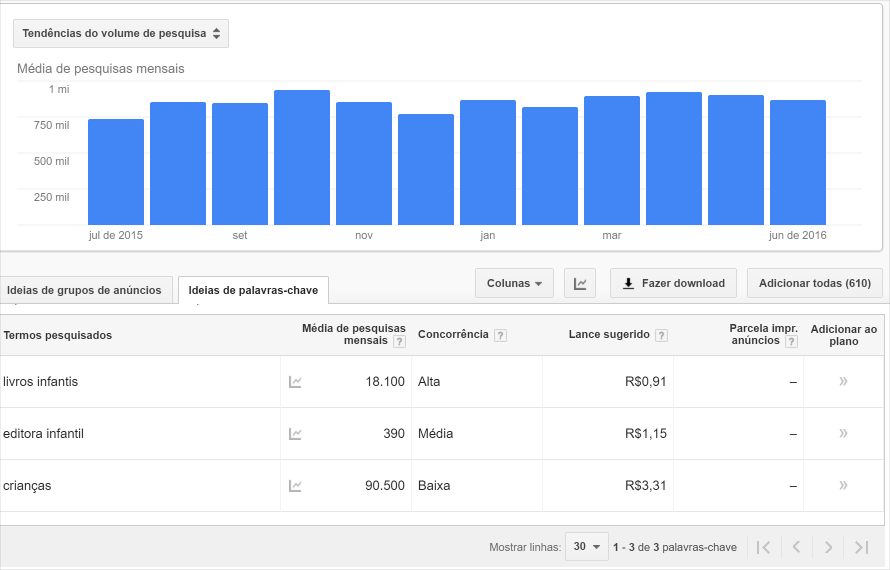
Task: Sort by 'Concorrência' column header
Action: (453, 334)
